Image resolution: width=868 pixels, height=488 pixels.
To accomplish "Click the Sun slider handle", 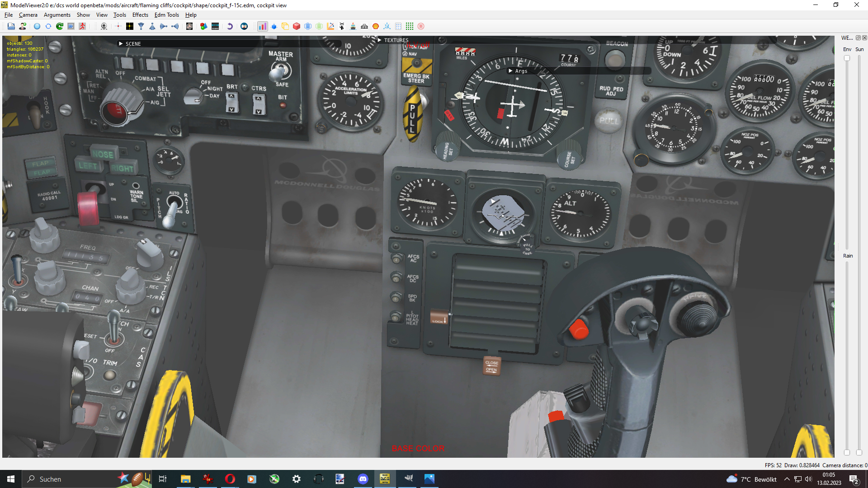I will [x=859, y=452].
